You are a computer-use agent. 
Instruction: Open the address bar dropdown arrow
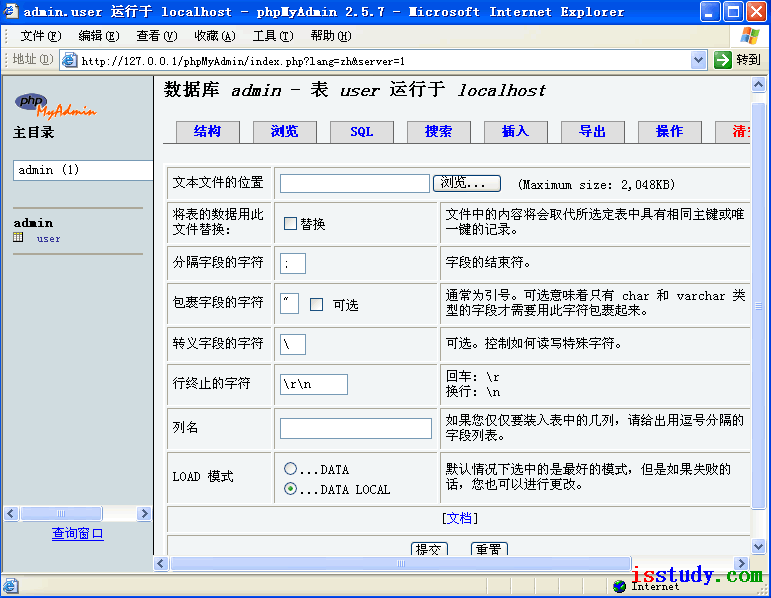(698, 60)
